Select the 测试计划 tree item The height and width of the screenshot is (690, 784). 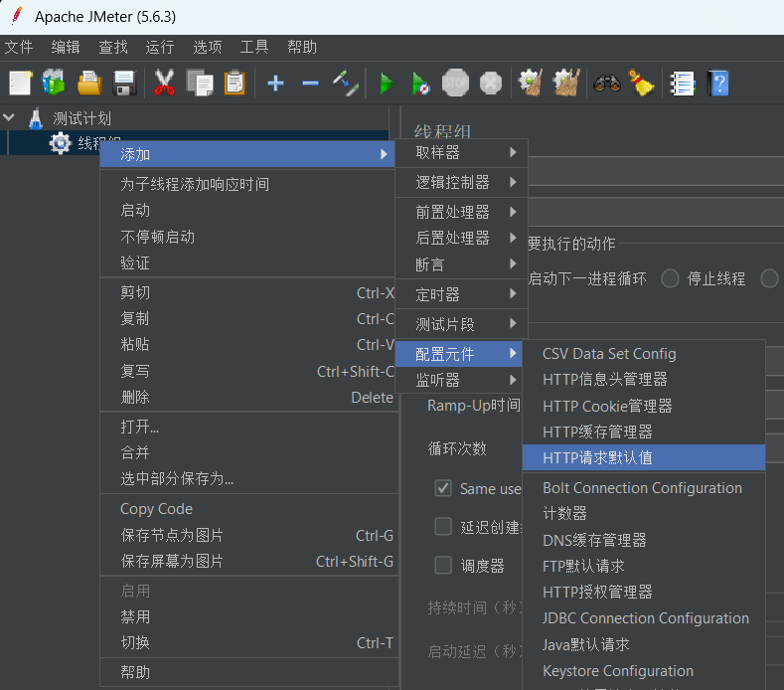point(82,118)
